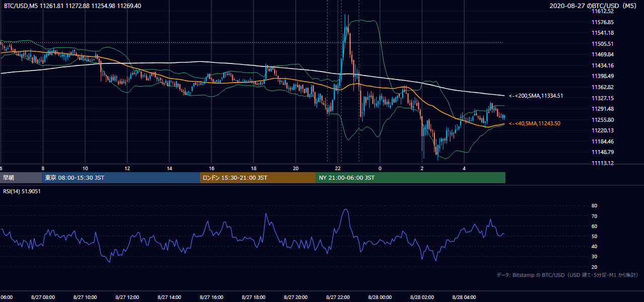The height and width of the screenshot is (302, 644).
Task: Click the RSI axis level 20
Action: tap(595, 267)
